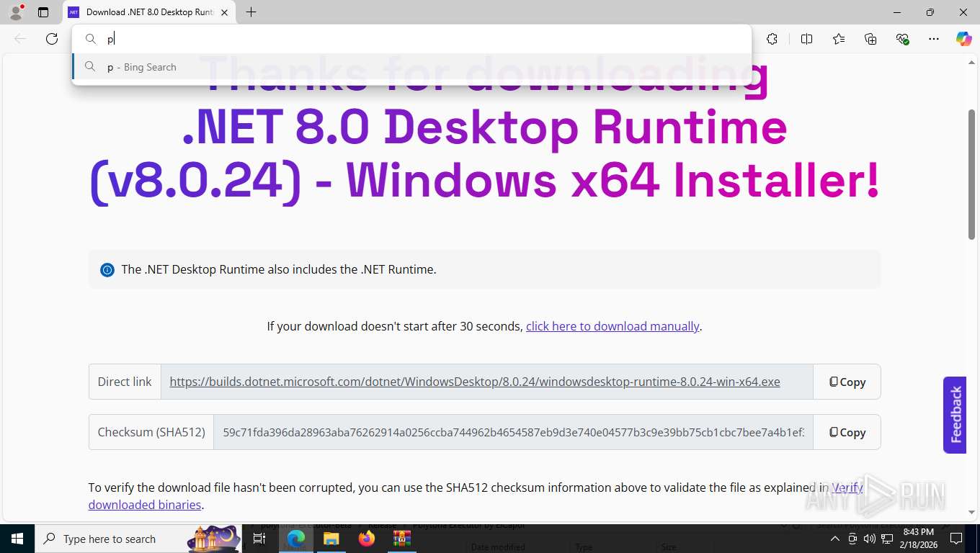This screenshot has width=980, height=553.
Task: Open the Favorites star icon
Action: pos(839,39)
